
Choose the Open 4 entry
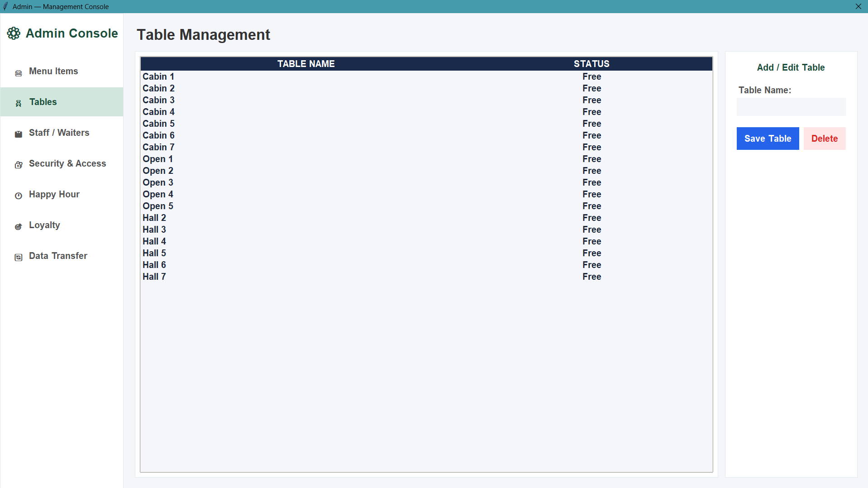point(426,194)
